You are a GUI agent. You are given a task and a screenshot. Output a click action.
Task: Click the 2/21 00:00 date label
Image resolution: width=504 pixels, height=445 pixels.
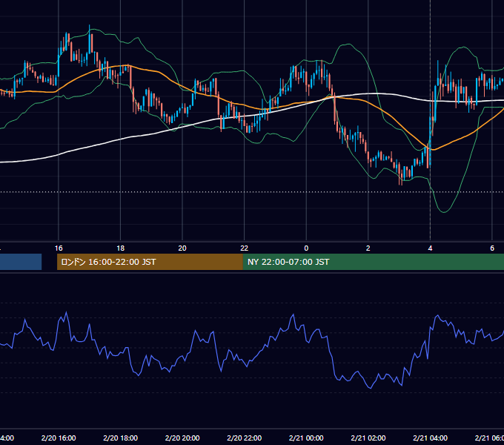click(306, 438)
